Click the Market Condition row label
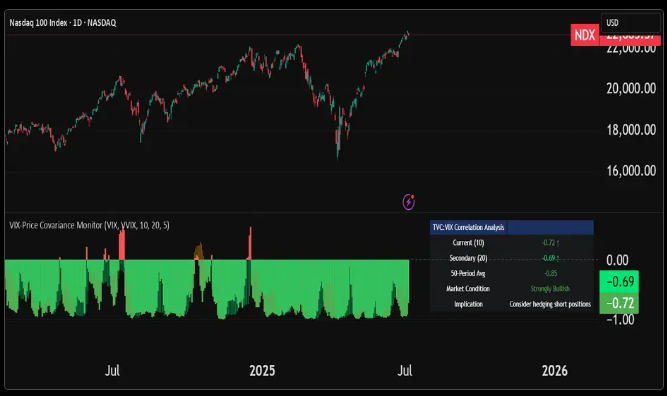Screen dimensions: 667x396 (x=468, y=289)
